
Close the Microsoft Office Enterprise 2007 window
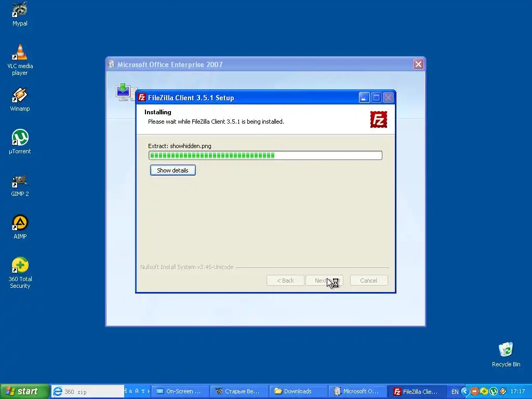tap(418, 64)
